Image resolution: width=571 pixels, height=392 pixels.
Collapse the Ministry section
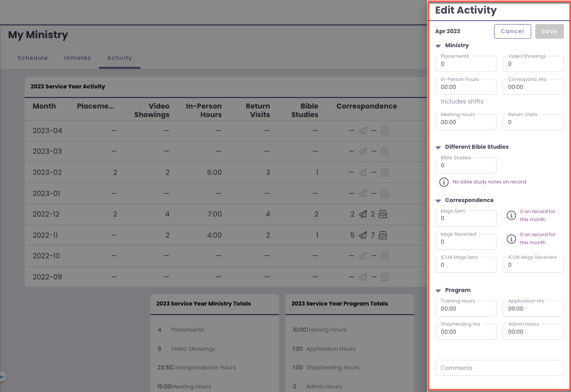coord(438,46)
